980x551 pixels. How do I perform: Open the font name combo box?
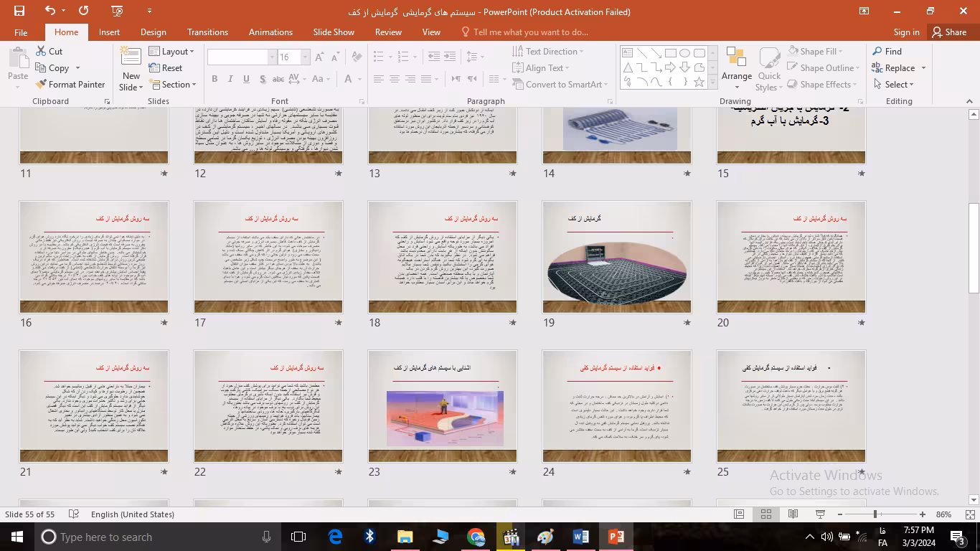click(x=242, y=57)
